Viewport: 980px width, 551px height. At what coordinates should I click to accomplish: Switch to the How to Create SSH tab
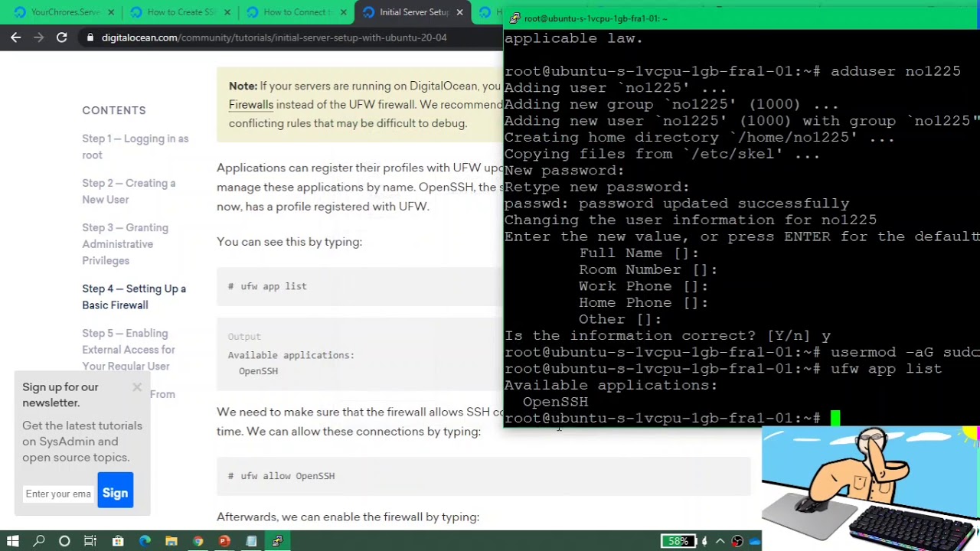178,12
